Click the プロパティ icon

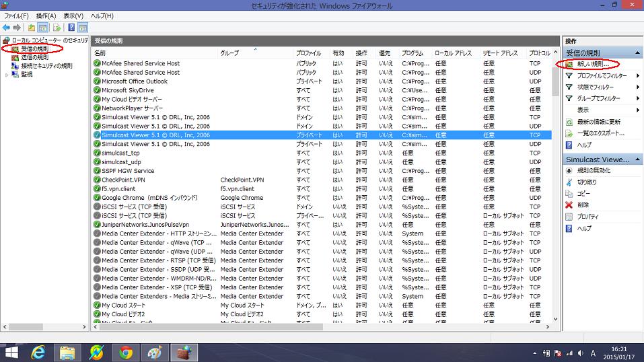point(569,217)
